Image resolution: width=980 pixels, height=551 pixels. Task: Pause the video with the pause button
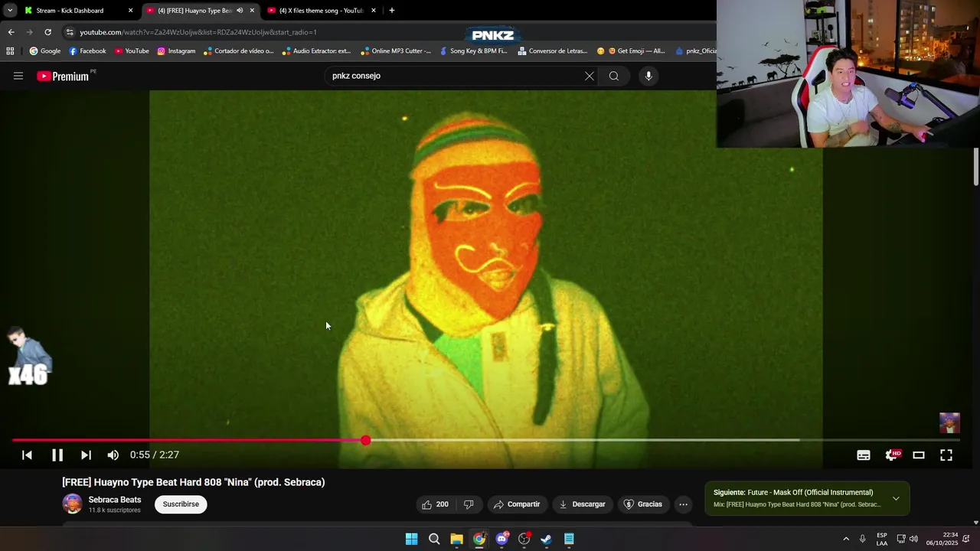click(x=57, y=455)
